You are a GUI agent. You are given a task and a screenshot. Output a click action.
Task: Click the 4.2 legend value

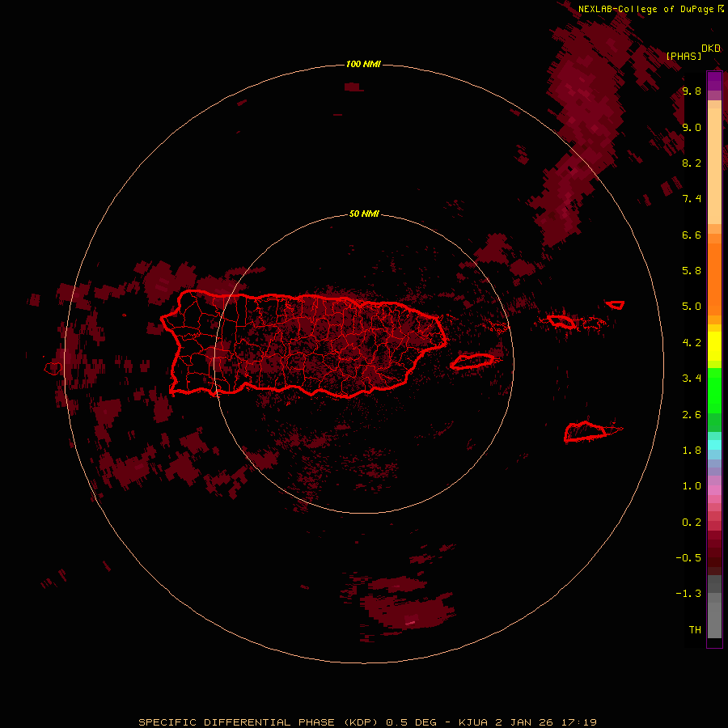[692, 343]
